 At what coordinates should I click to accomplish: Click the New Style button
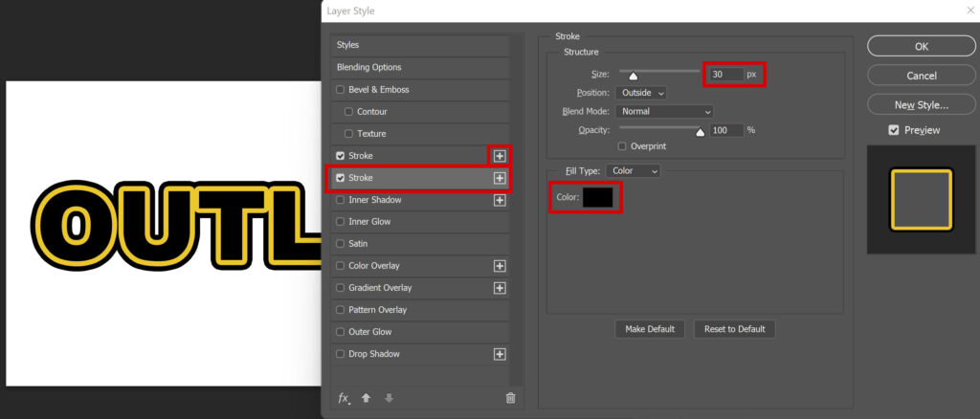click(x=922, y=105)
